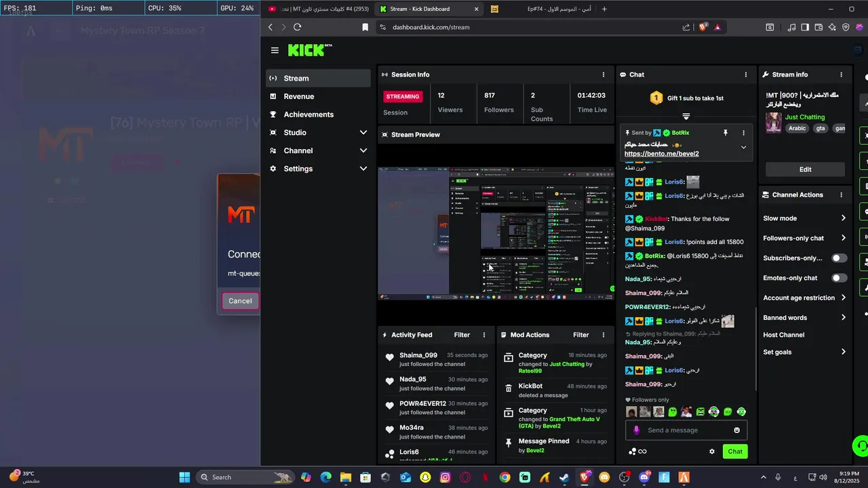Click Cancel in the Mystery Town connect dialog
This screenshot has height=488, width=868.
(240, 301)
